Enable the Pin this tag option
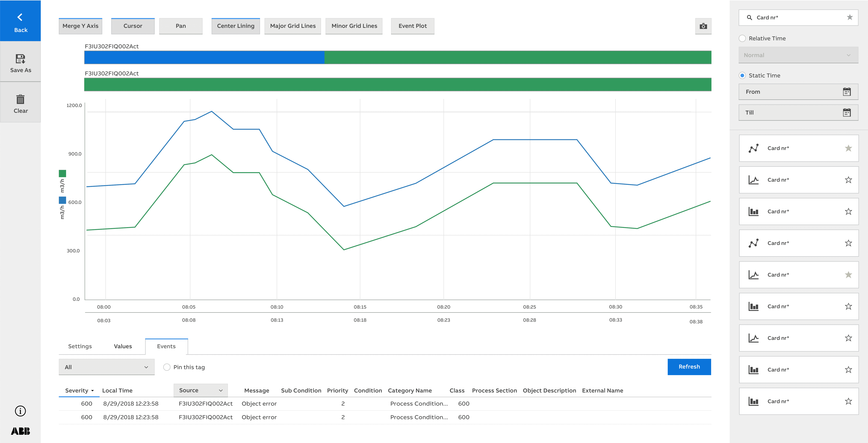Viewport: 868px width, 443px height. [x=167, y=367]
